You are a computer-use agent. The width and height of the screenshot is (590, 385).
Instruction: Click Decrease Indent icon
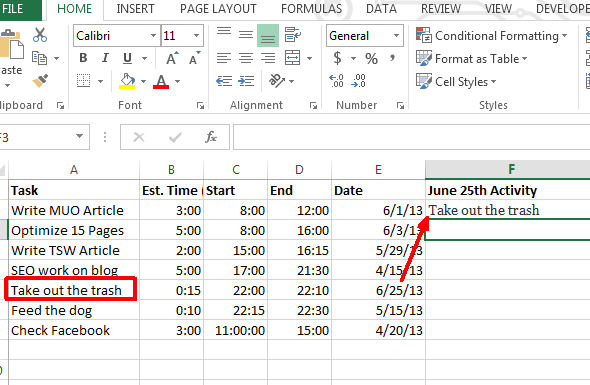tap(224, 81)
